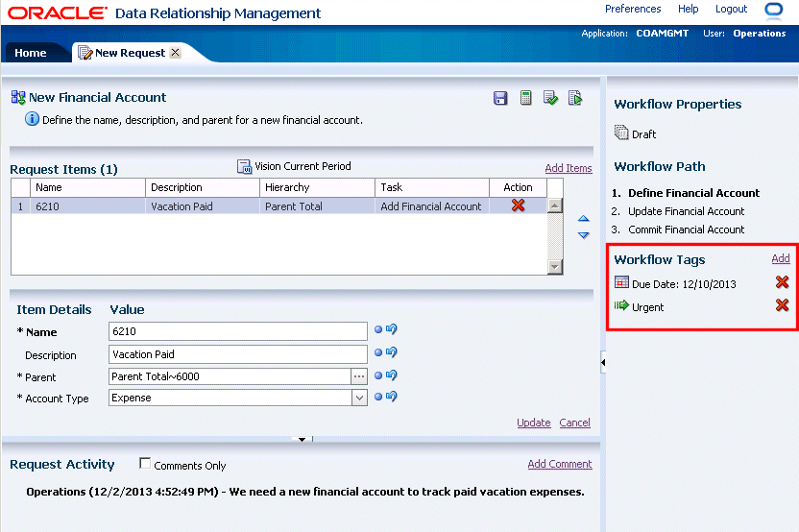Click the New Financial Account title icon
This screenshot has width=799, height=532.
pos(18,97)
